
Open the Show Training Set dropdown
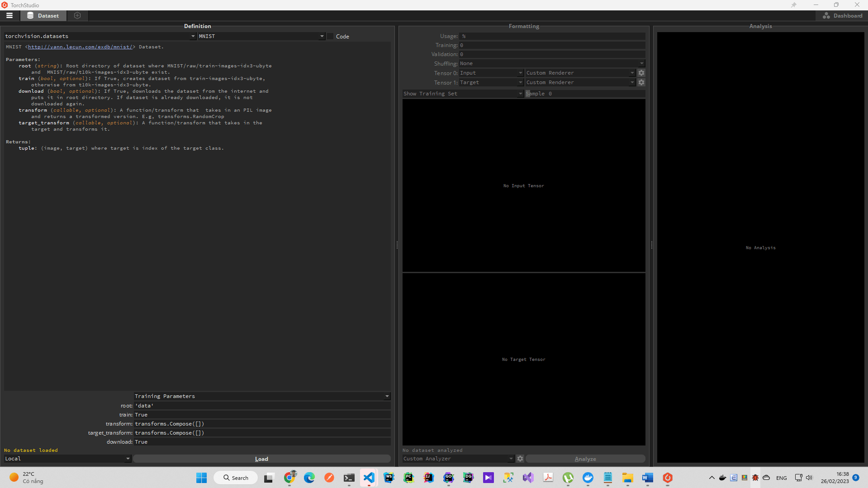[463, 94]
